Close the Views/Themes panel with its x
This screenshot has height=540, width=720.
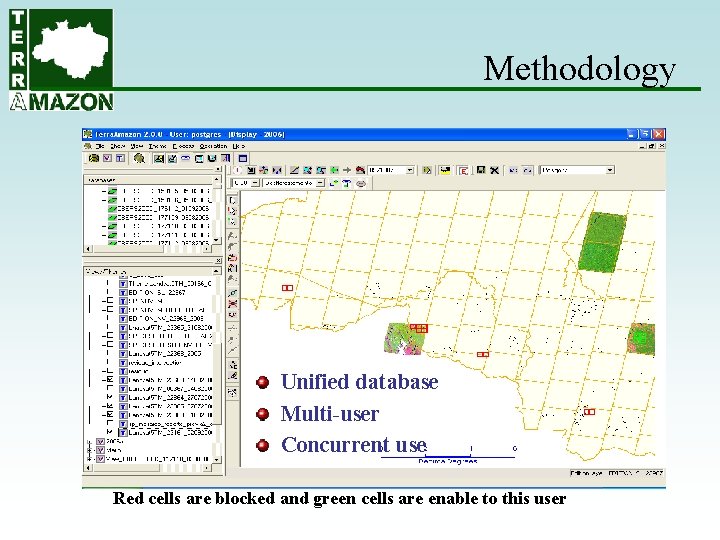(x=218, y=260)
